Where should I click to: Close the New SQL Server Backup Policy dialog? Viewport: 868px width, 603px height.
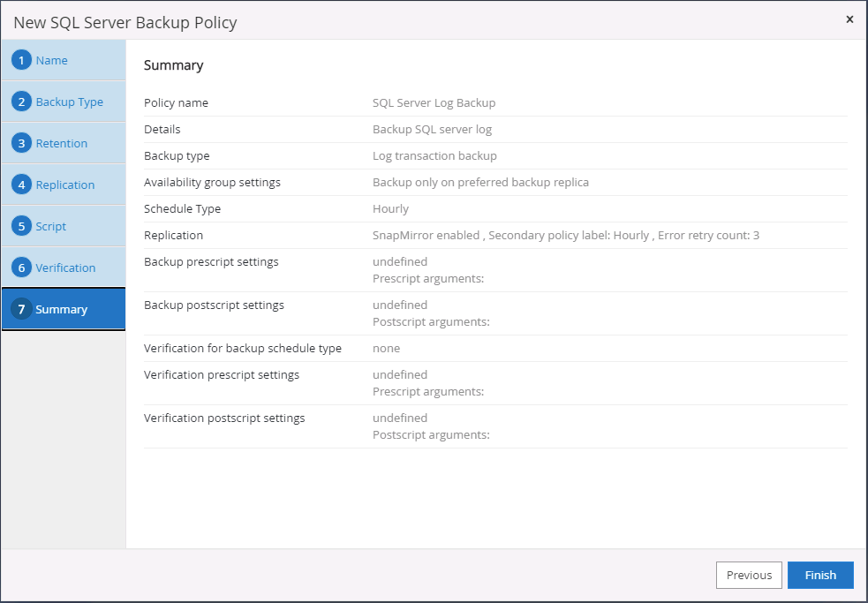[x=849, y=19]
